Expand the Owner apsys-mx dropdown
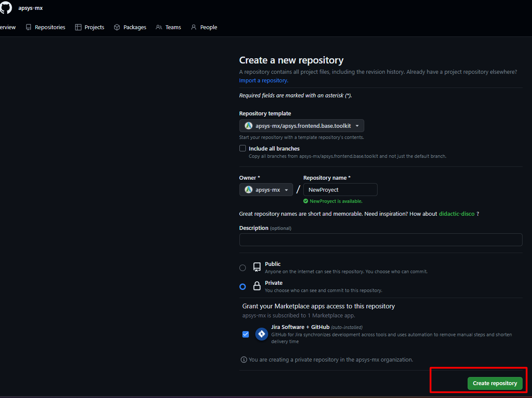The height and width of the screenshot is (398, 532). click(x=266, y=190)
